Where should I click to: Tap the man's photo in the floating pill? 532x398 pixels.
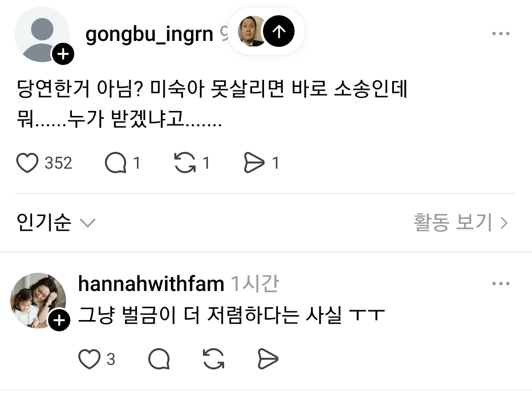251,31
